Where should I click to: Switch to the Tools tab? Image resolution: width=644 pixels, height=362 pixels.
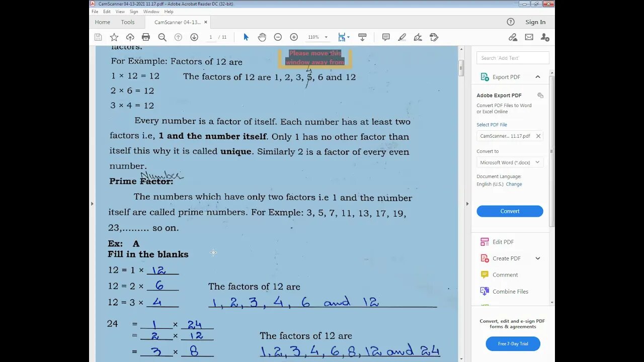click(x=128, y=22)
